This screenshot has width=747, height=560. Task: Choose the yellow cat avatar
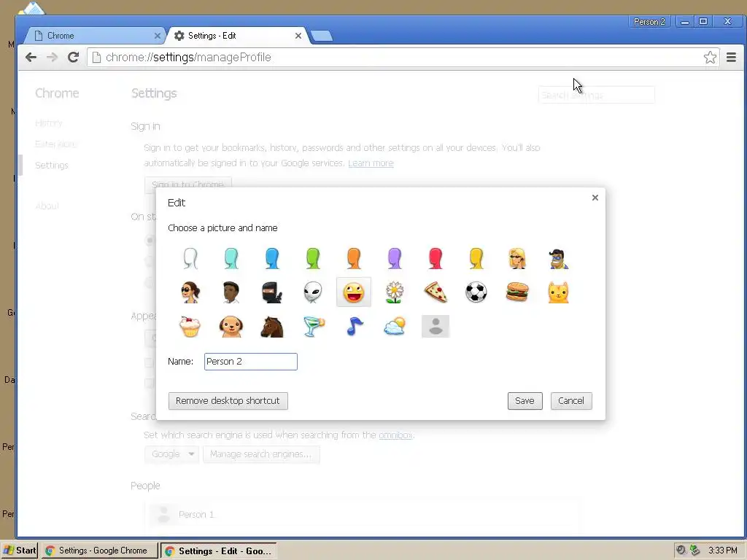coord(558,292)
